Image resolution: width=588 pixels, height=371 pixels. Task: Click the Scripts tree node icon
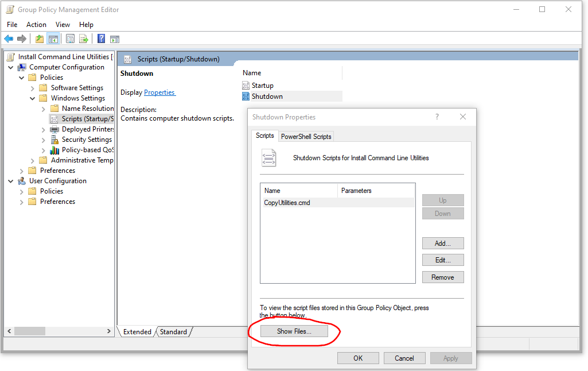click(x=54, y=119)
